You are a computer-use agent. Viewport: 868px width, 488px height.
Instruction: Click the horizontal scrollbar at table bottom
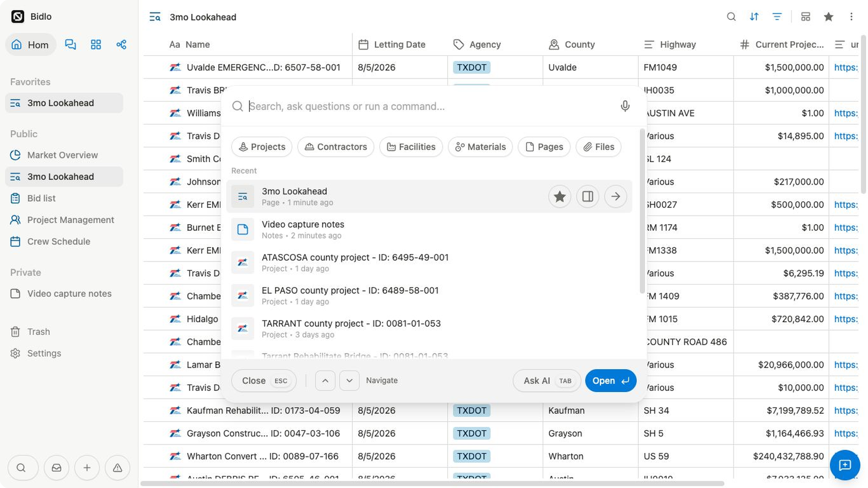point(432,483)
